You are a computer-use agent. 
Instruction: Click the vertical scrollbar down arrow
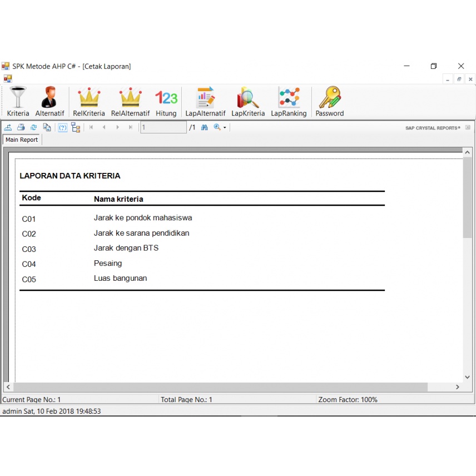coord(467,377)
